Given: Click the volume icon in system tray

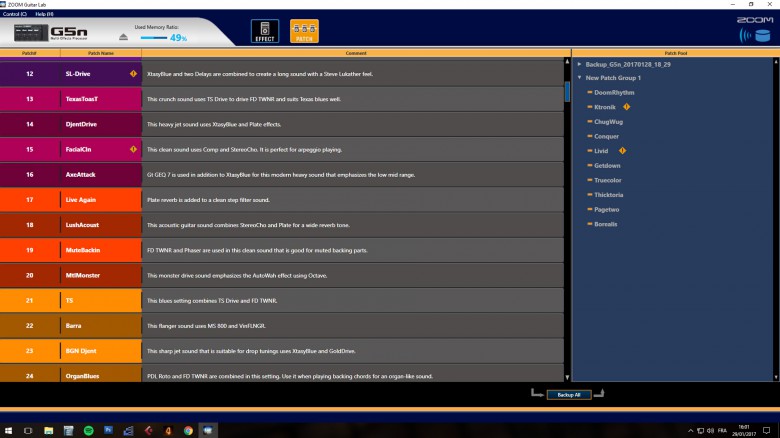Looking at the screenshot, I should coord(710,431).
